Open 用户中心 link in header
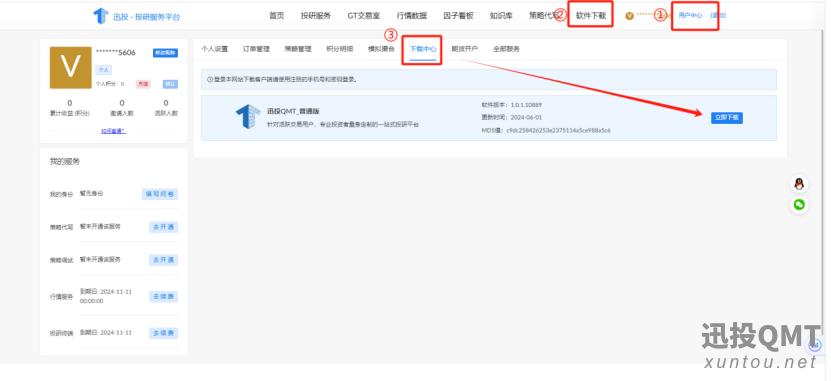Image resolution: width=831 pixels, height=381 pixels. point(690,16)
